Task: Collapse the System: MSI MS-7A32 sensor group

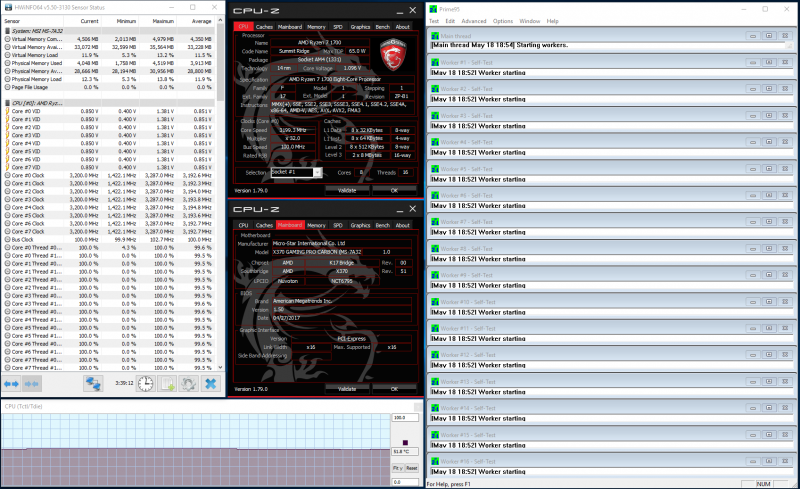Action: [7, 31]
